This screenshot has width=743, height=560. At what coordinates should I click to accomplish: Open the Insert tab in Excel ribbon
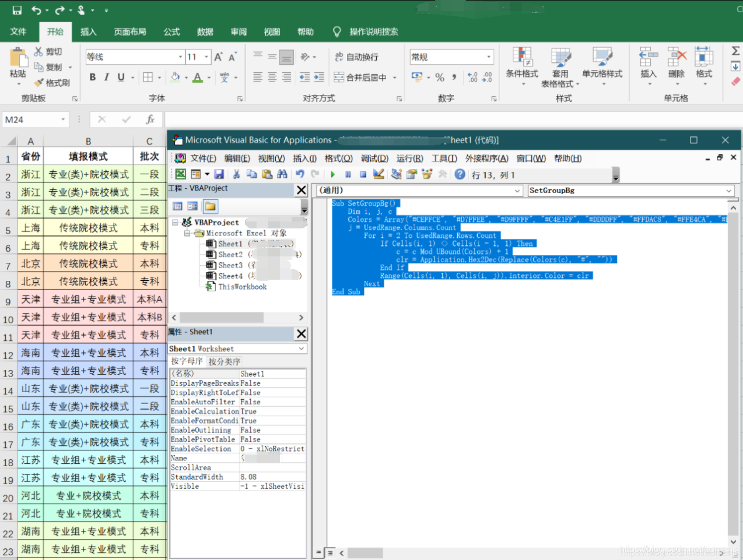point(89,31)
